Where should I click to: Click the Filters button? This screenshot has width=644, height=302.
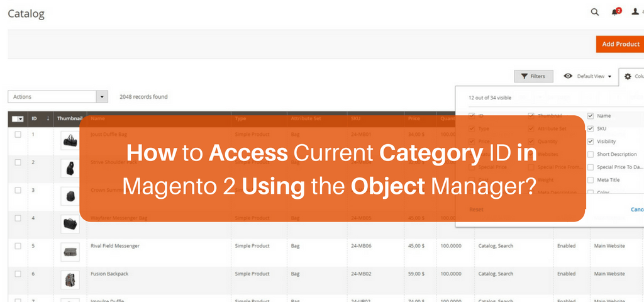point(533,76)
